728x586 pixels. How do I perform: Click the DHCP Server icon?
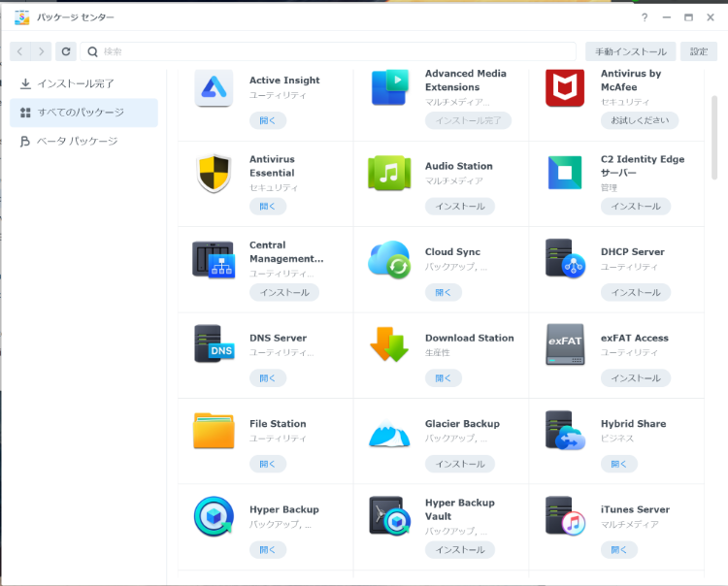tap(565, 259)
